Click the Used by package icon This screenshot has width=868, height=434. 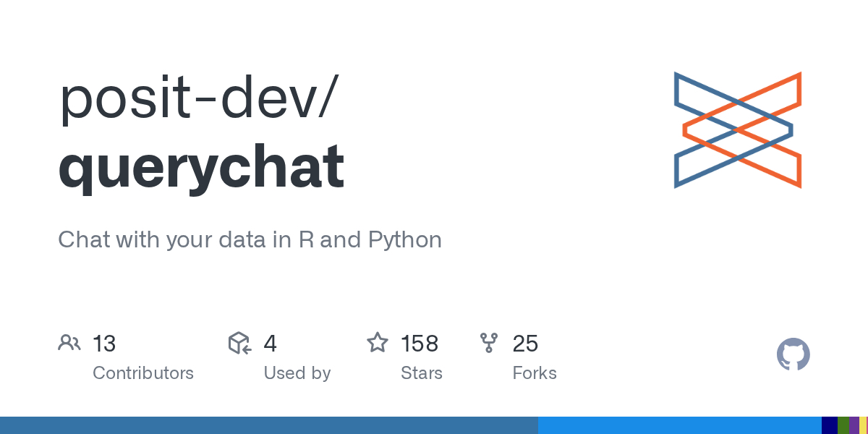(x=239, y=343)
